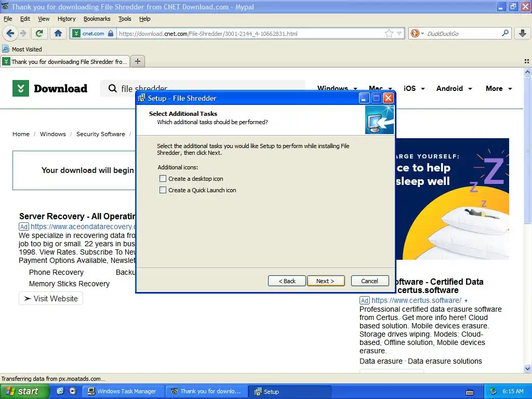532x399 pixels.
Task: Open the File menu
Action: [x=8, y=19]
